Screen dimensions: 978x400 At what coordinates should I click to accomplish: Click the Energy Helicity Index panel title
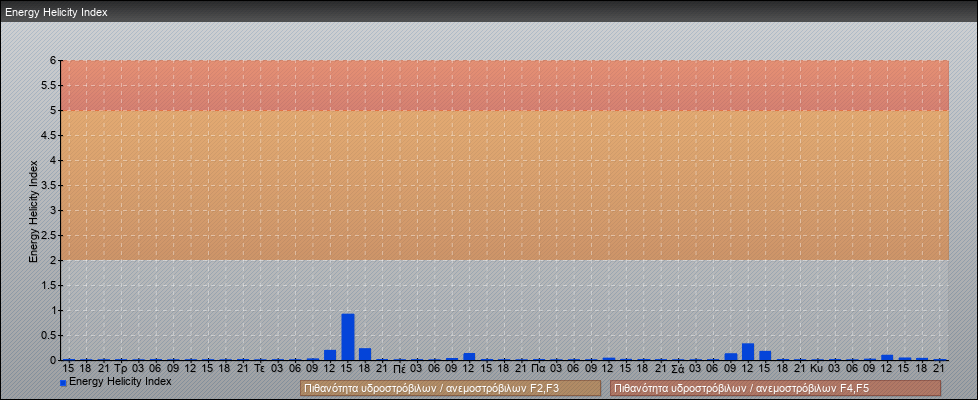pyautogui.click(x=56, y=12)
